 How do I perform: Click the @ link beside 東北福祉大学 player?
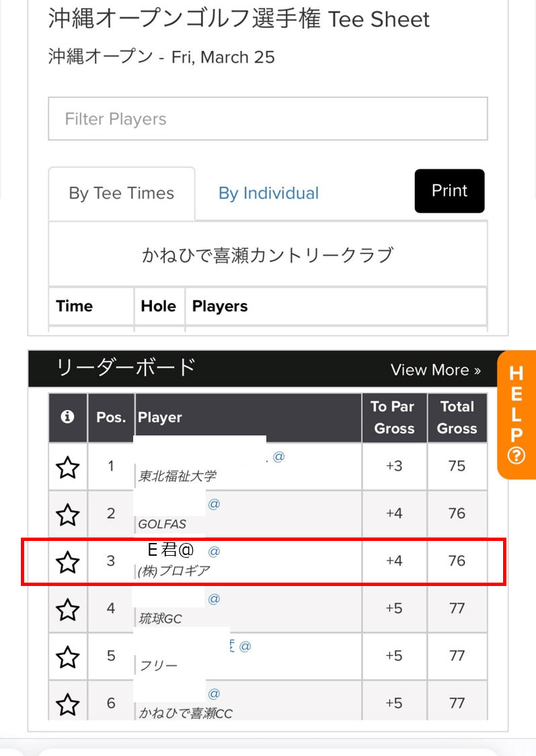(x=278, y=456)
